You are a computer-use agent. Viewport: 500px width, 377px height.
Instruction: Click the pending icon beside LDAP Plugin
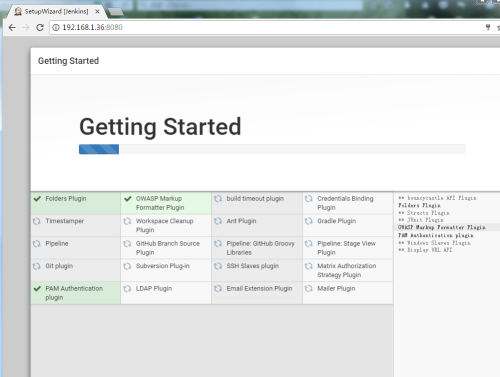coord(127,289)
